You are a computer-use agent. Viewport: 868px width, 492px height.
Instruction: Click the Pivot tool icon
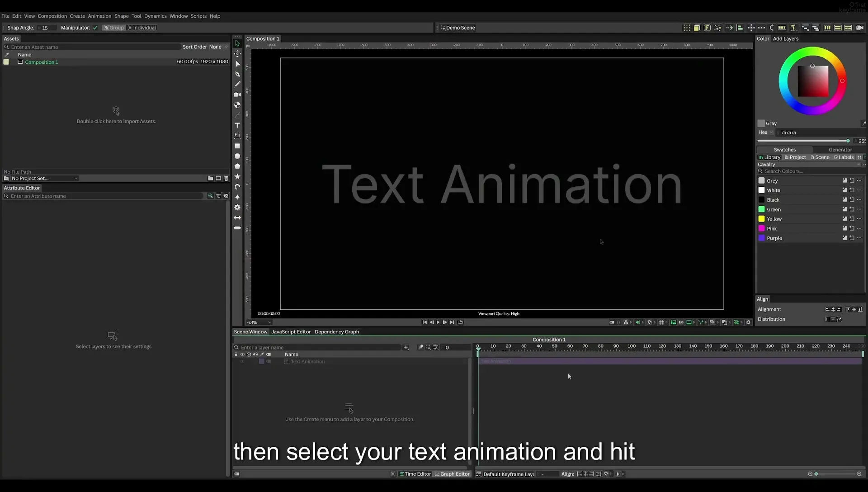tap(237, 53)
